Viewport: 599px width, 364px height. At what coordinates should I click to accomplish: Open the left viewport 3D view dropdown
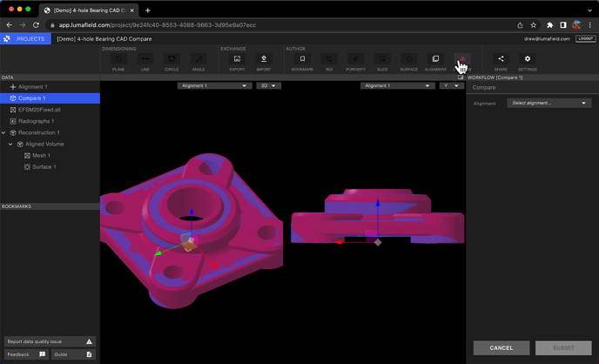click(268, 86)
